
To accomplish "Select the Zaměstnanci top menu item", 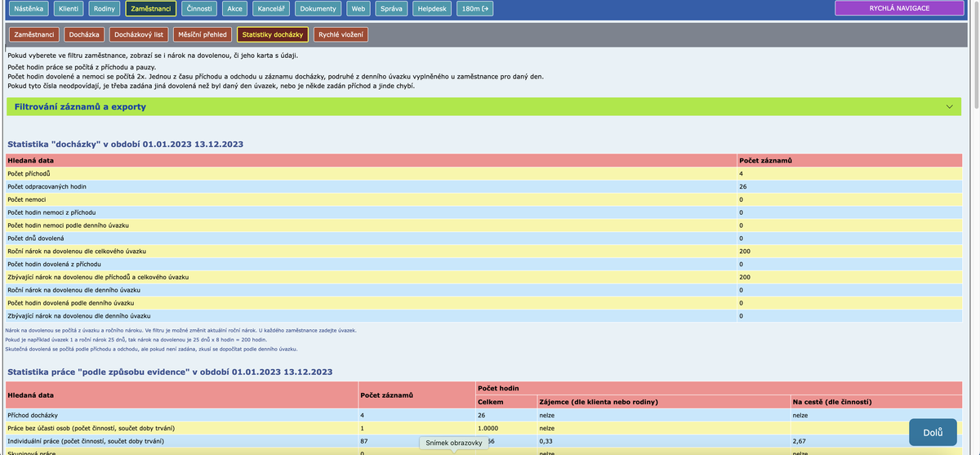I will coord(150,8).
